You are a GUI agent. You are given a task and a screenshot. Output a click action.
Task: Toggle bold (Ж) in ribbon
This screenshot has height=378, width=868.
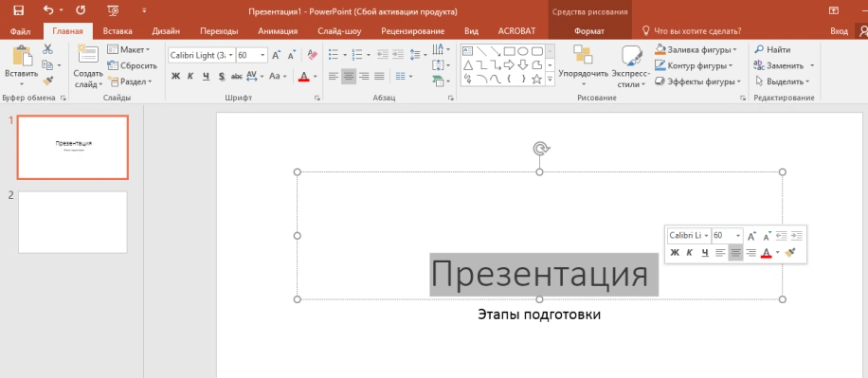[x=175, y=77]
